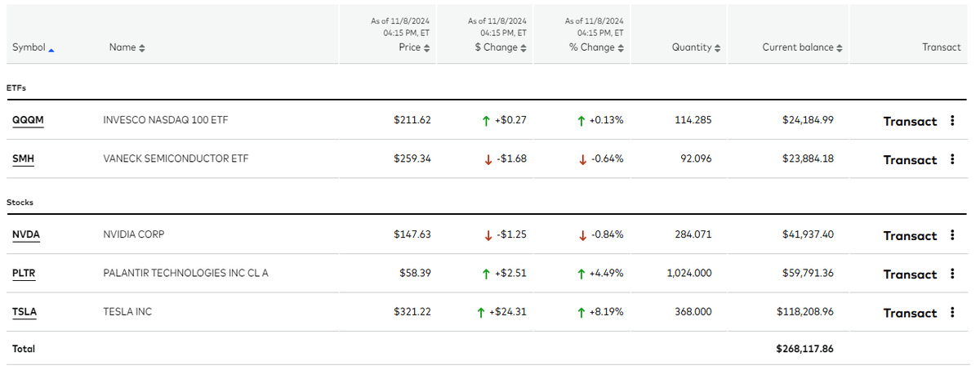Click the quantity 284.071
The width and height of the screenshot is (980, 379).
click(x=693, y=234)
